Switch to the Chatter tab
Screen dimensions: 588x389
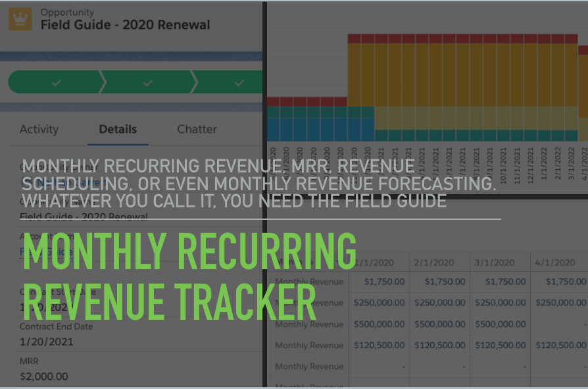click(197, 129)
